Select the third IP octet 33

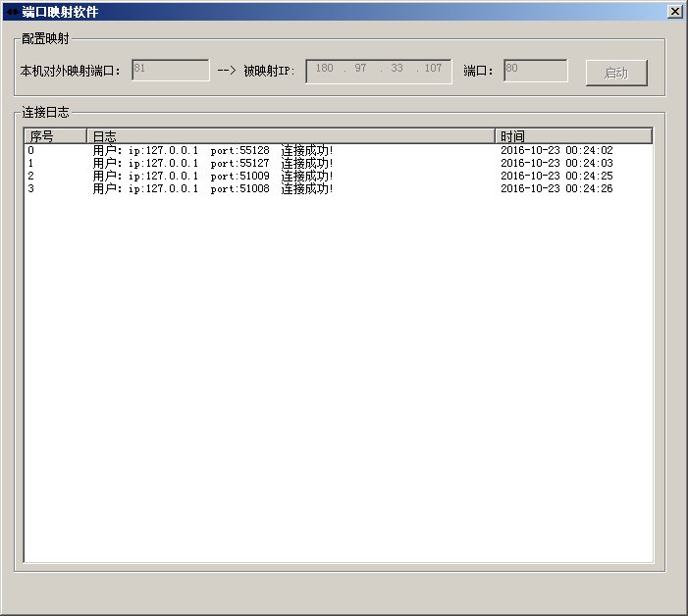397,69
